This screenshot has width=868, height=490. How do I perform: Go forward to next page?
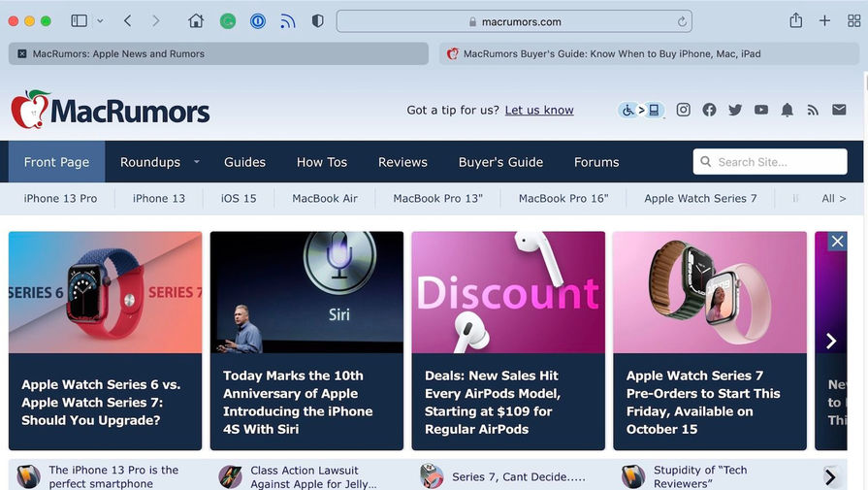pyautogui.click(x=156, y=21)
